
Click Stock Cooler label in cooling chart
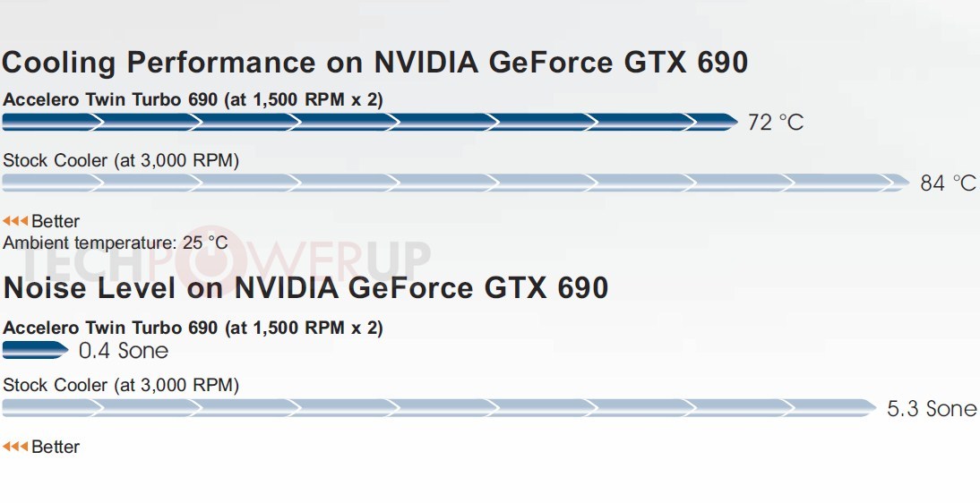coord(121,160)
